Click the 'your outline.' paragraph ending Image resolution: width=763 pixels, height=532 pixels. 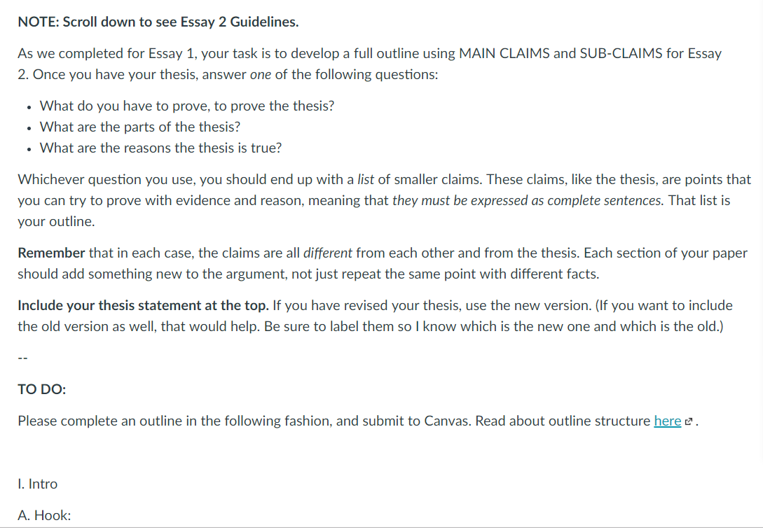(x=57, y=222)
